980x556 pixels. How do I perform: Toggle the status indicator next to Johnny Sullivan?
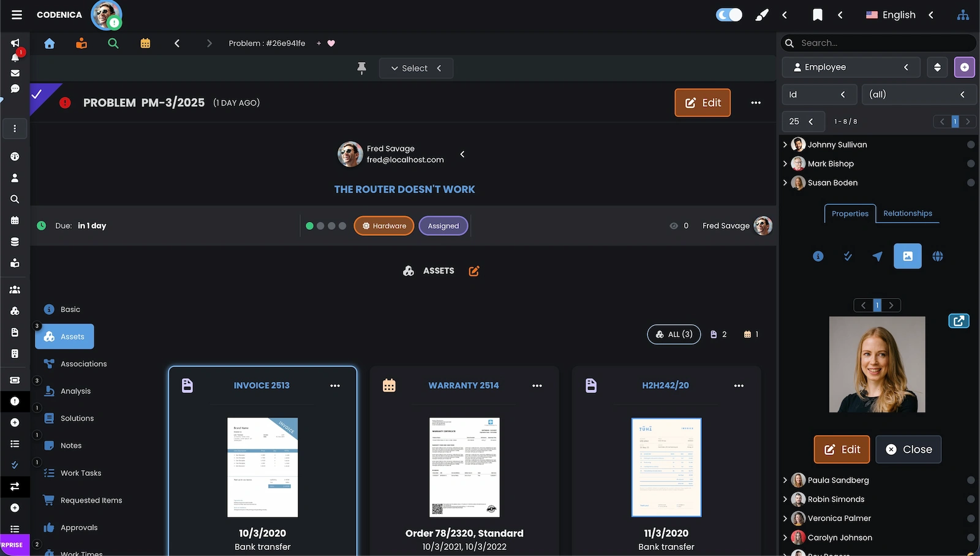[971, 145]
